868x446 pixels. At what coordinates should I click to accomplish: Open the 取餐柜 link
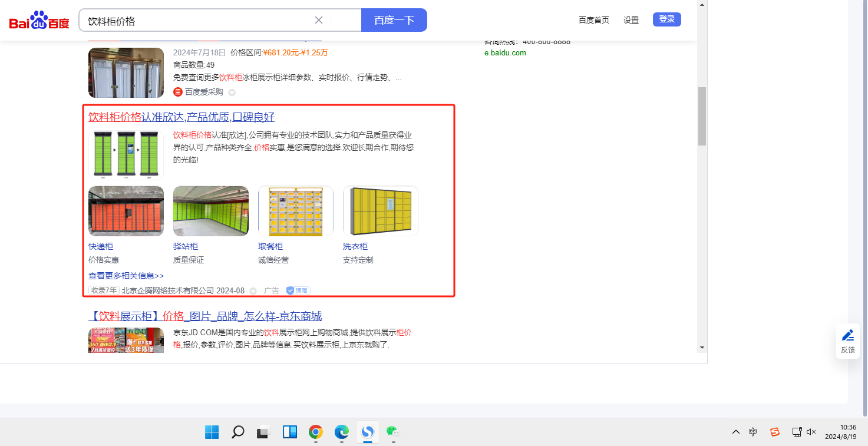click(x=270, y=246)
